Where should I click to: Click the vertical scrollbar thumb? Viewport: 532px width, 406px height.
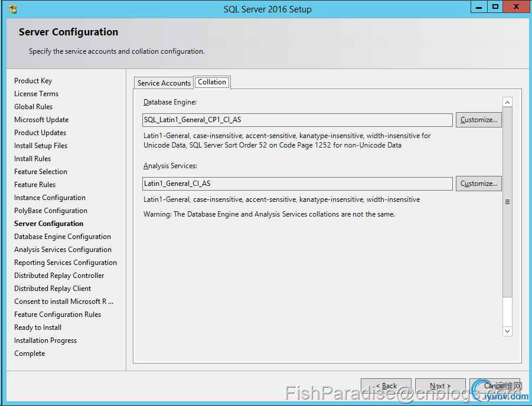click(507, 202)
